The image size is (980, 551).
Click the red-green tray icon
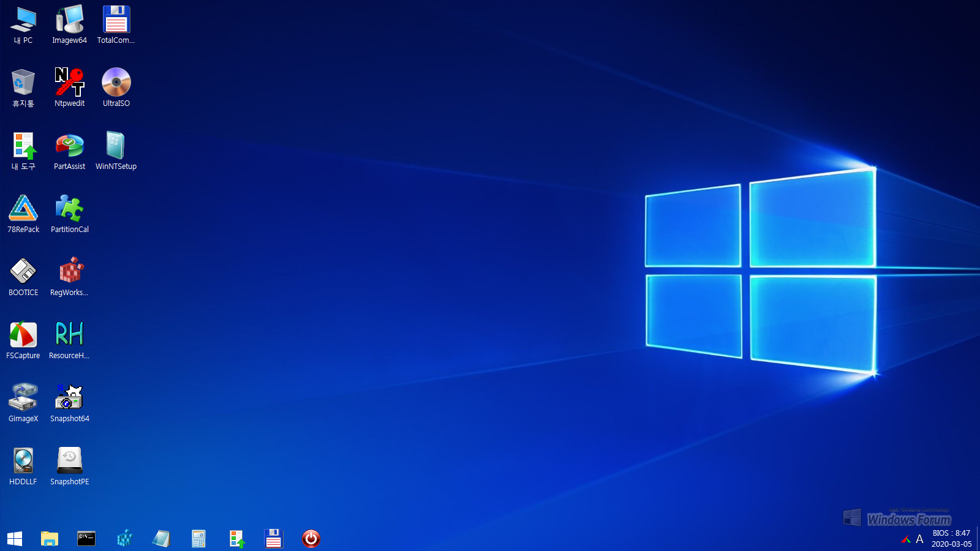tap(906, 539)
